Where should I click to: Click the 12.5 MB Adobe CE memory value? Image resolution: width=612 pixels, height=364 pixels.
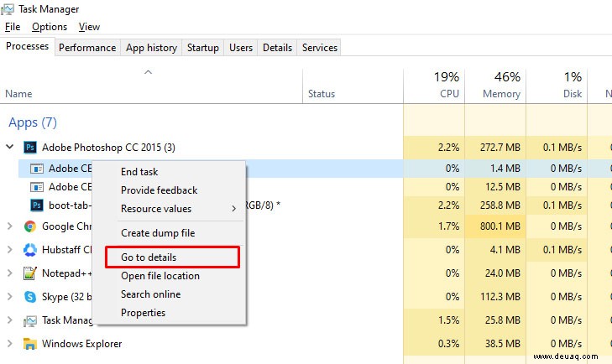(x=503, y=187)
